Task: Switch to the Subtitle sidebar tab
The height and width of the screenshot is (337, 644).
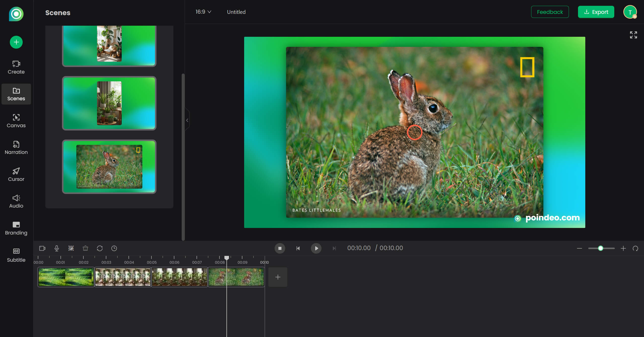Action: (16, 255)
